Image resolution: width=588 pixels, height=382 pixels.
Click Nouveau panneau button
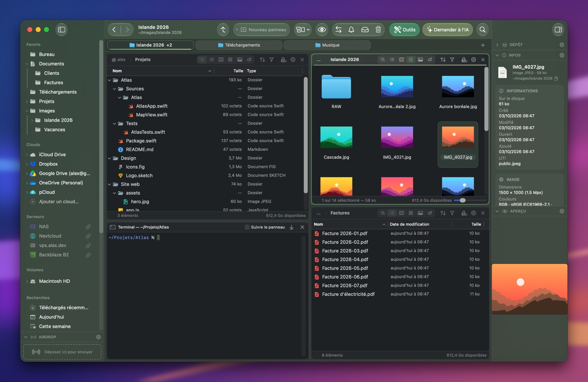pos(261,30)
